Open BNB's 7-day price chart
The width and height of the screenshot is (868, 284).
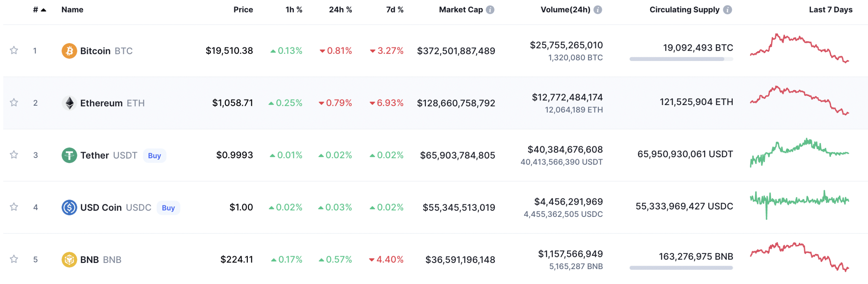pos(799,257)
